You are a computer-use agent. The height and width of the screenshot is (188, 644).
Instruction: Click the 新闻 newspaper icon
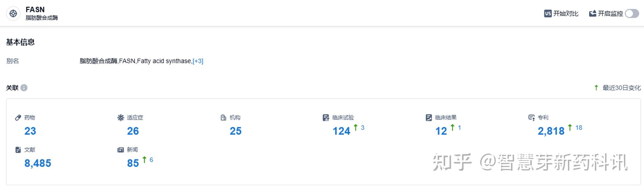click(x=121, y=150)
